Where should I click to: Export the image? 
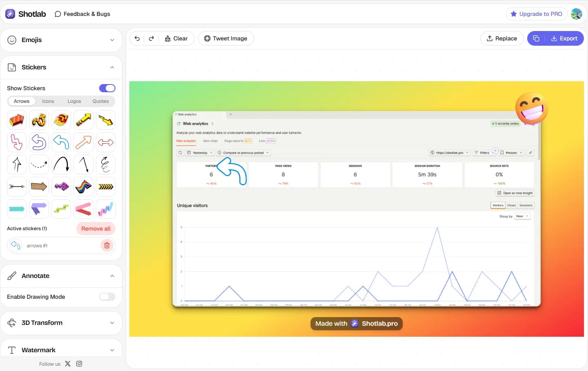tap(564, 38)
